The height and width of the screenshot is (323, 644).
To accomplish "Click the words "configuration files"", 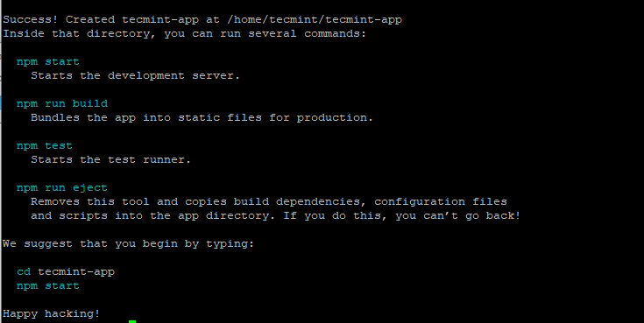I will 440,202.
